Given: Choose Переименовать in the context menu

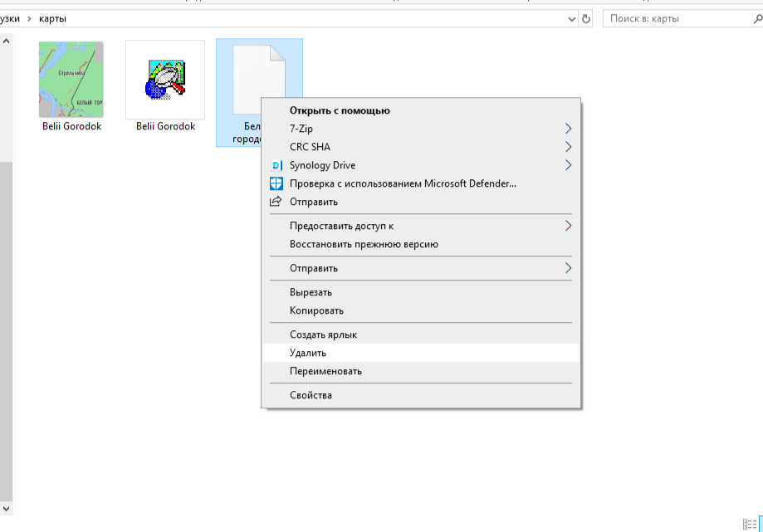Looking at the screenshot, I should [325, 371].
